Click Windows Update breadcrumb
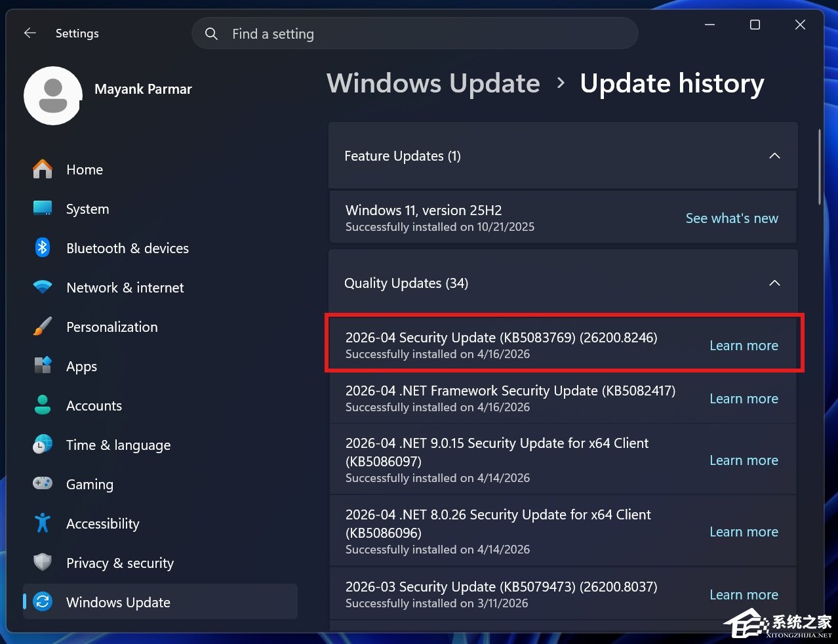838x644 pixels. pyautogui.click(x=433, y=83)
